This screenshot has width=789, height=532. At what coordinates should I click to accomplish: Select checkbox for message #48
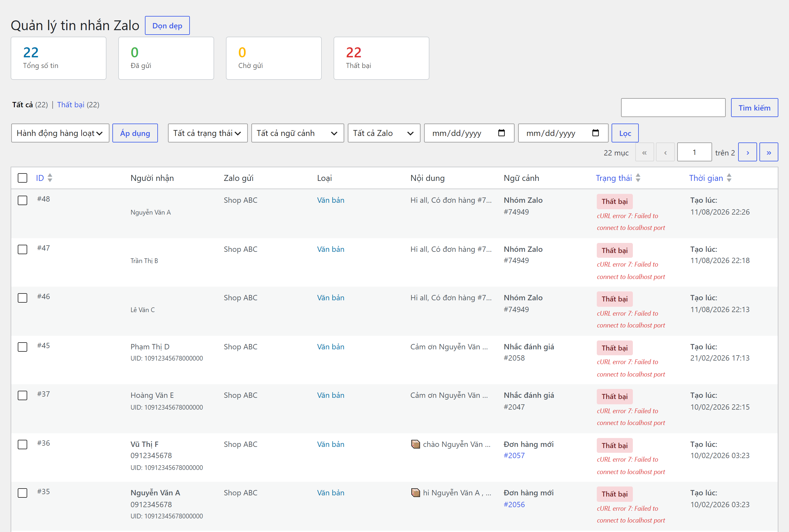point(22,200)
